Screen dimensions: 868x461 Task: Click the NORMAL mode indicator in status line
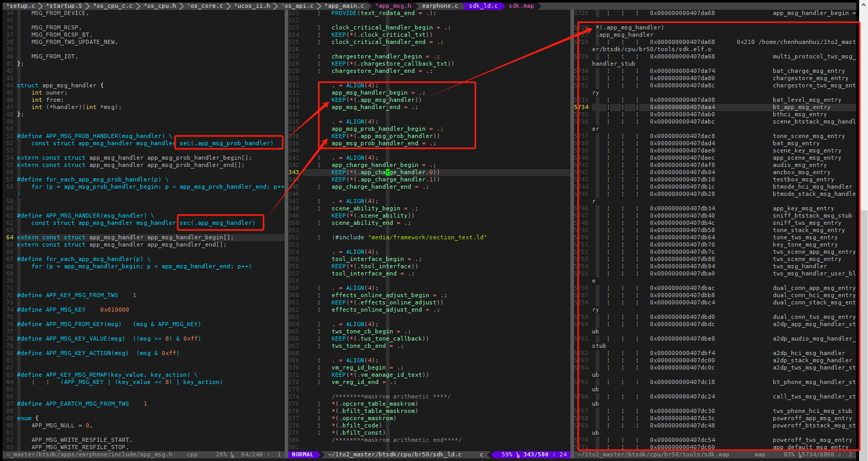click(x=303, y=455)
